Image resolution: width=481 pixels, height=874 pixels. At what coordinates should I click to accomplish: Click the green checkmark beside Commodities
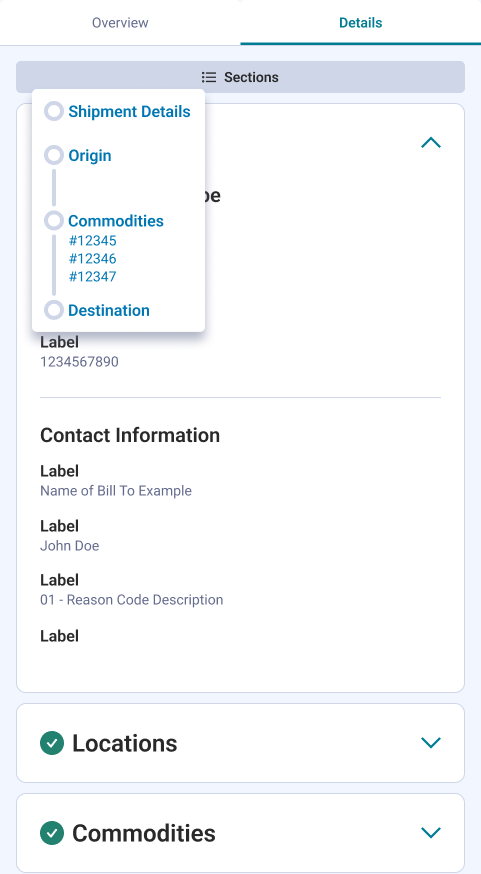52,833
